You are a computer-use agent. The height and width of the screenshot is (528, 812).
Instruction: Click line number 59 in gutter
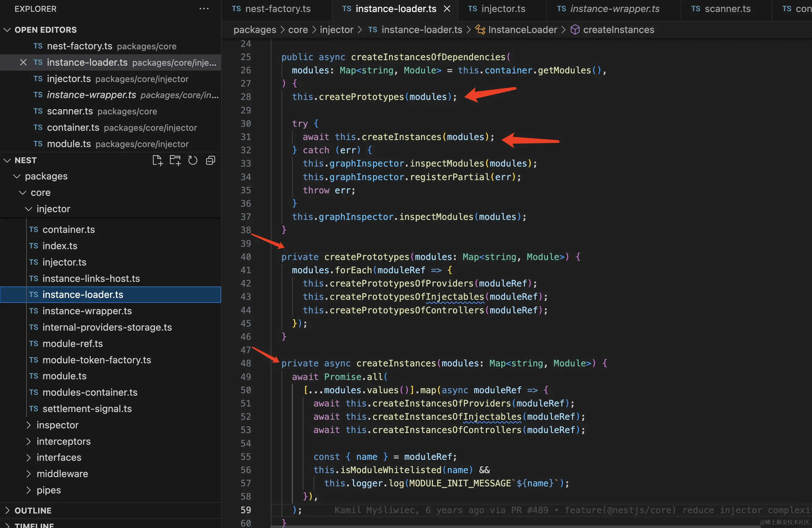tap(246, 510)
